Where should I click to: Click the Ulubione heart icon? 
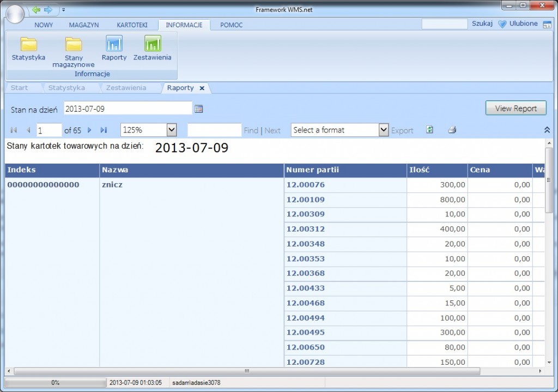502,24
